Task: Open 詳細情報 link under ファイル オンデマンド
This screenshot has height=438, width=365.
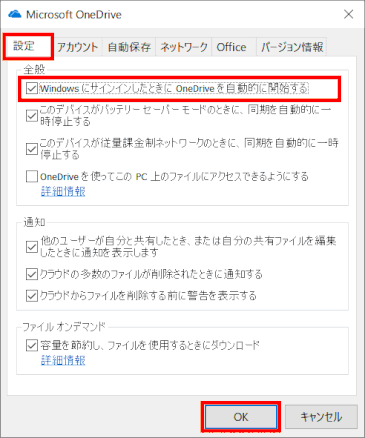Action: click(x=63, y=360)
